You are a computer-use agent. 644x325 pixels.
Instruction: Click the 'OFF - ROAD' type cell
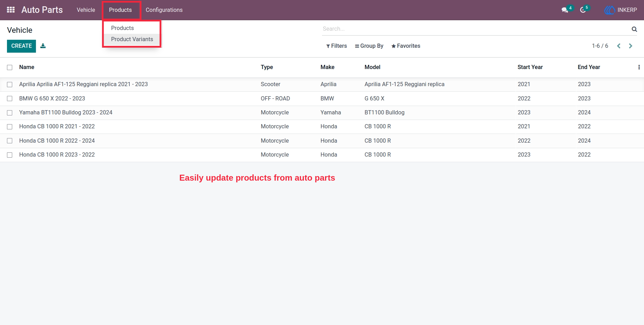275,99
